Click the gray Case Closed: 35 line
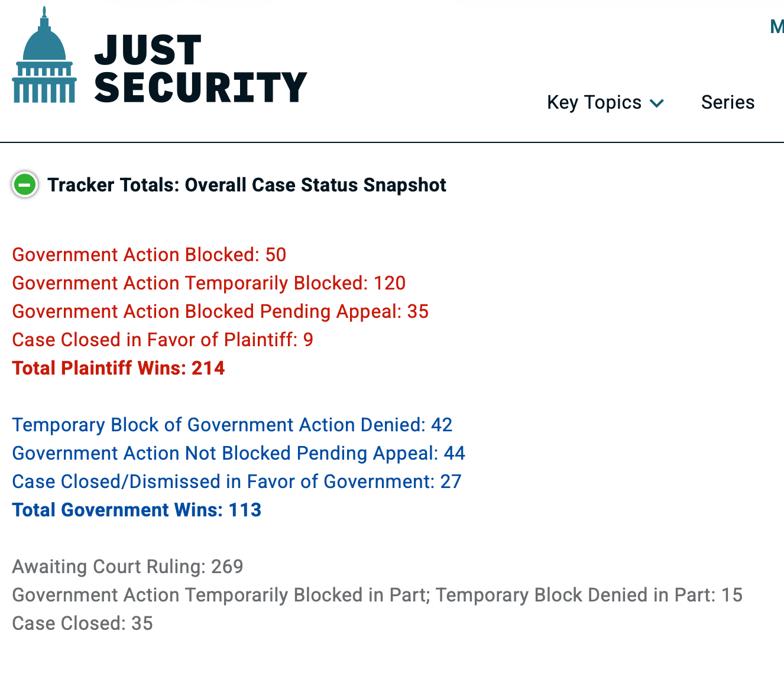The width and height of the screenshot is (784, 683). tap(82, 623)
